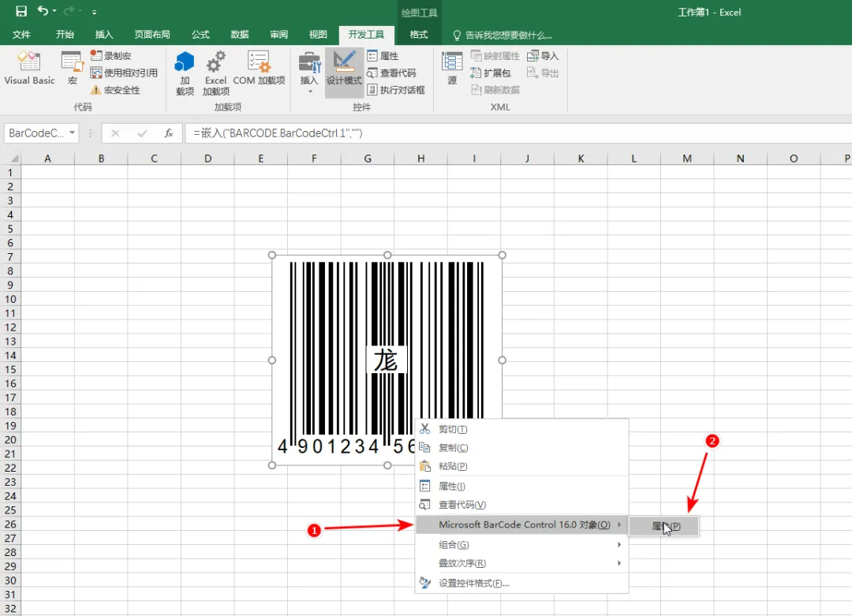
Task: Click Expansion Packs (扩展包)
Action: pyautogui.click(x=491, y=73)
